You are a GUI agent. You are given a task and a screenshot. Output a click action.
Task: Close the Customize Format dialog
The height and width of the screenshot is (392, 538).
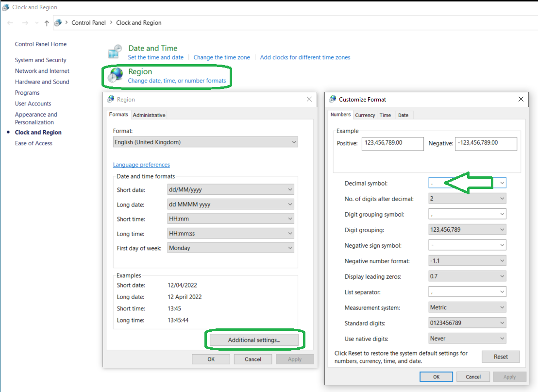pos(521,99)
